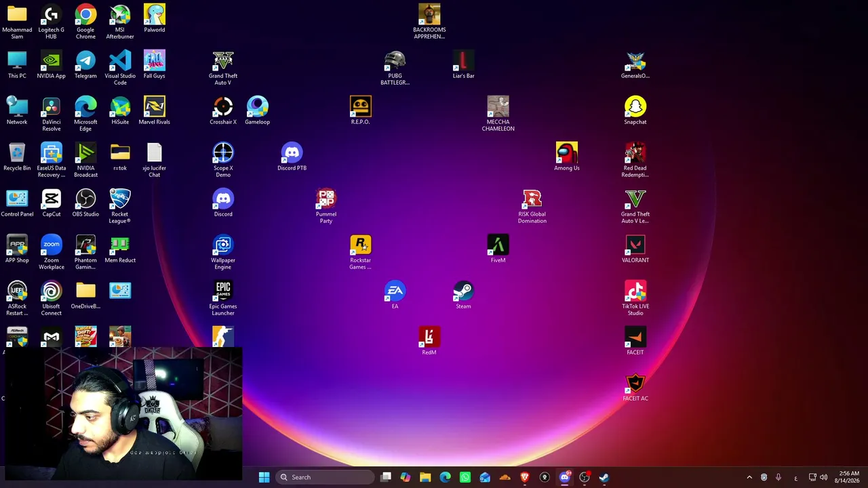Select the Palworld desktop icon
This screenshot has height=488, width=868.
(155, 18)
